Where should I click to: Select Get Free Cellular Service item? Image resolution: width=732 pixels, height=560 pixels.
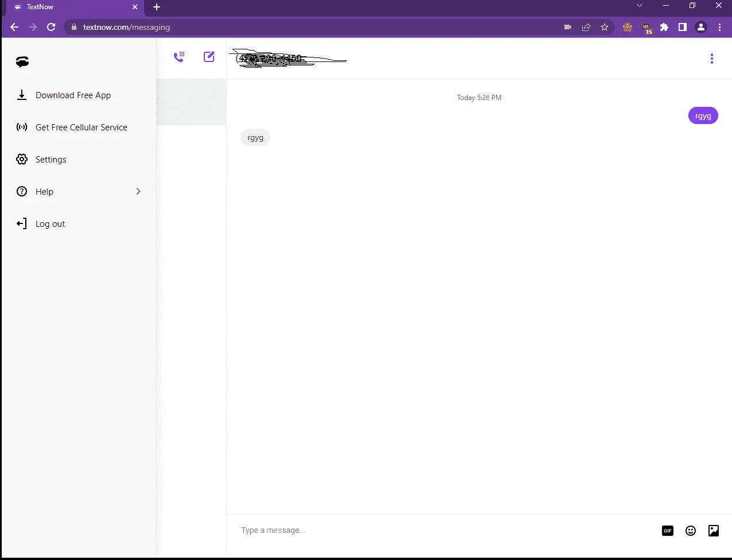(79, 128)
